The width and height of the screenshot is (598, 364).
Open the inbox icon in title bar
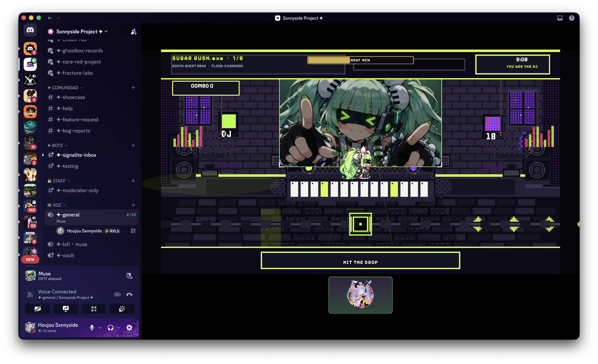(x=560, y=18)
